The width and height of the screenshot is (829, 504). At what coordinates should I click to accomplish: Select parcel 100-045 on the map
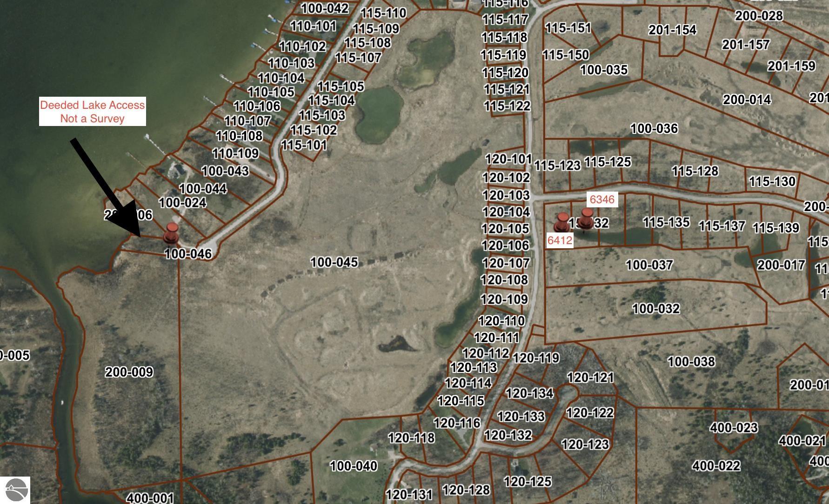[x=334, y=262]
